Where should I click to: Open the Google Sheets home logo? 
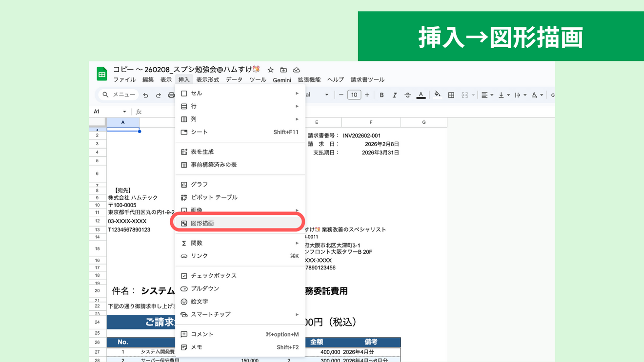point(101,74)
